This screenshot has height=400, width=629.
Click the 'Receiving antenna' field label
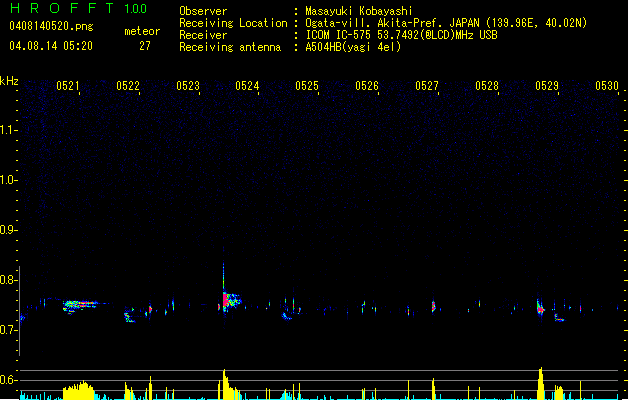tap(230, 47)
